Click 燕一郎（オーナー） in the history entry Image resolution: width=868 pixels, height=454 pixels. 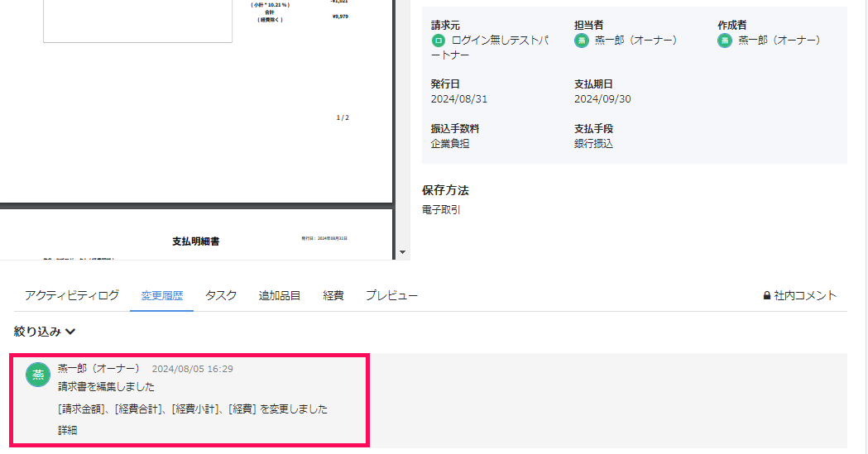coord(99,369)
